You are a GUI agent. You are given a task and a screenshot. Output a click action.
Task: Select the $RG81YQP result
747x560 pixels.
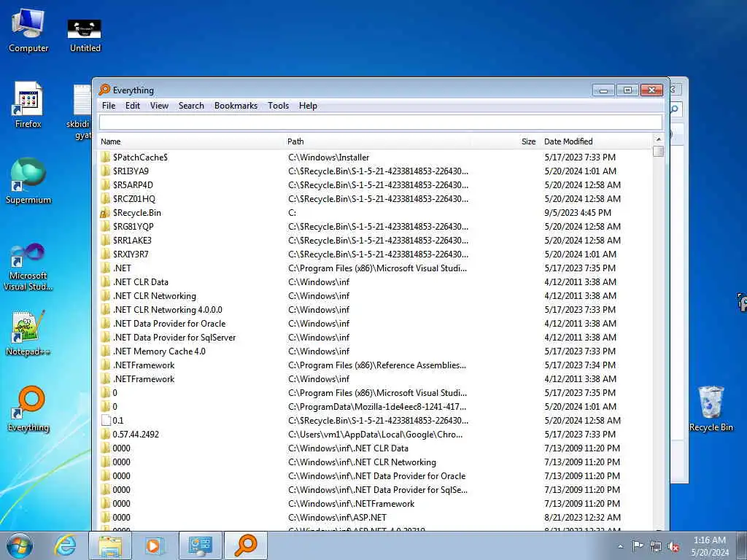(133, 227)
